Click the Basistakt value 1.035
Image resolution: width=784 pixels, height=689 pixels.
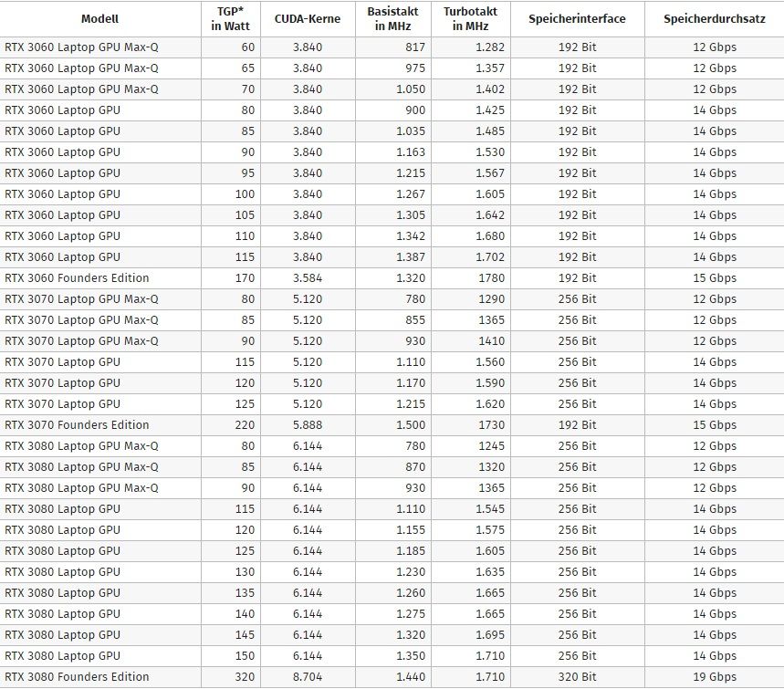(x=411, y=131)
